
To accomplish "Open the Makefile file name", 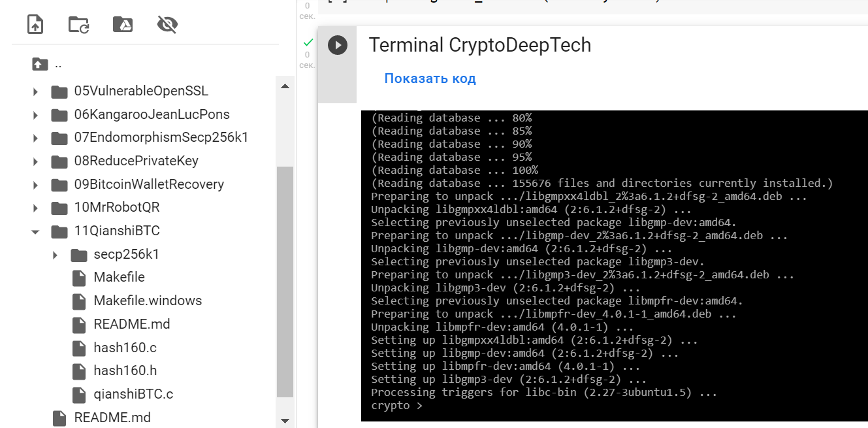I will (x=119, y=277).
